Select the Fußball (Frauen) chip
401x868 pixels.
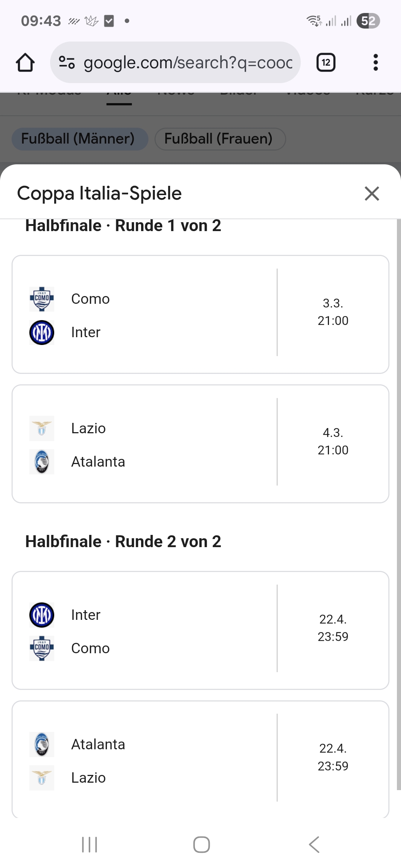(x=220, y=139)
